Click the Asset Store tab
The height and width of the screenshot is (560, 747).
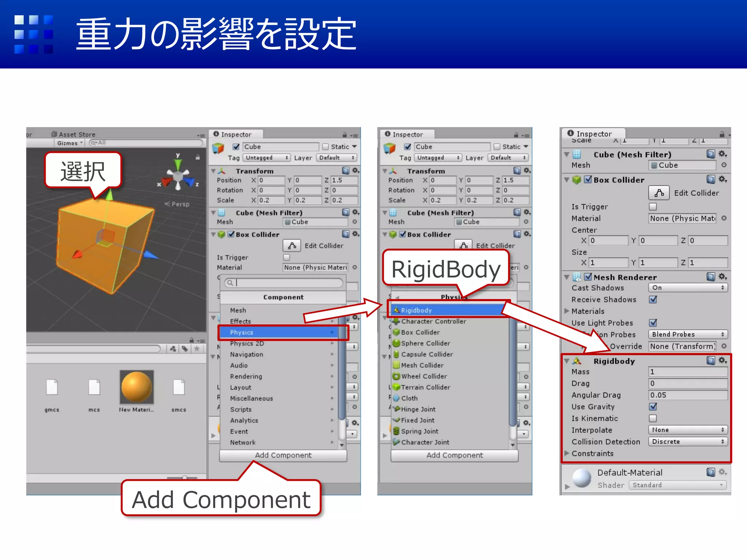coord(73,134)
